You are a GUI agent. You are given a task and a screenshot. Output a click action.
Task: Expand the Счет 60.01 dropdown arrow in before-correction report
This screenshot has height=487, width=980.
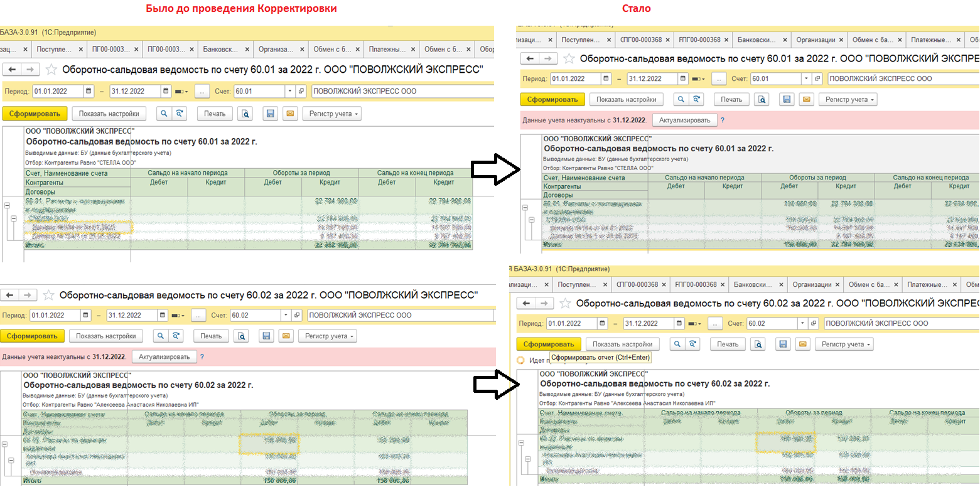289,91
